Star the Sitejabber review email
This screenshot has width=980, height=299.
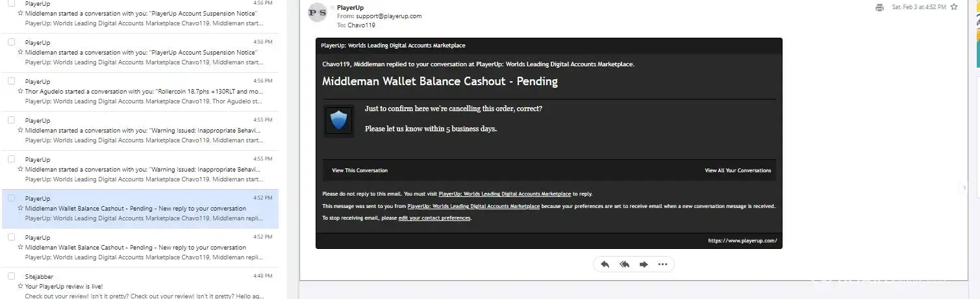[21, 287]
